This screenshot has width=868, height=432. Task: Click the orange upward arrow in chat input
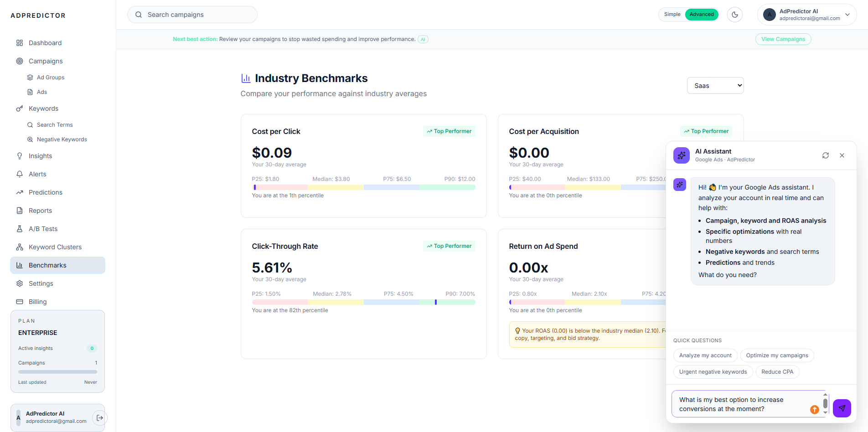point(814,410)
